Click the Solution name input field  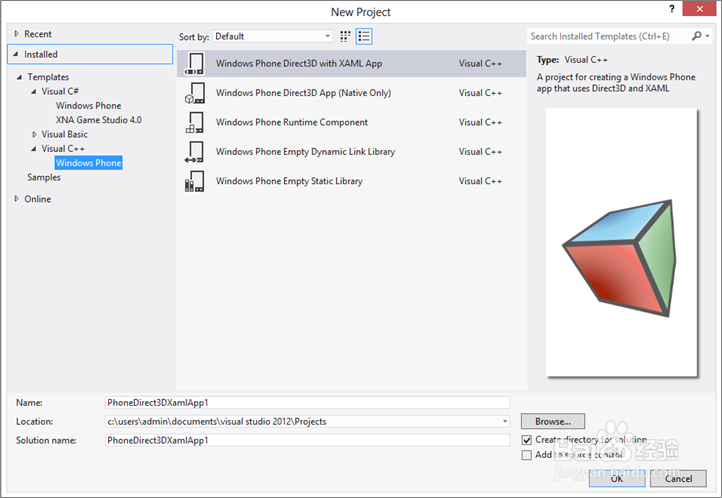click(x=308, y=440)
